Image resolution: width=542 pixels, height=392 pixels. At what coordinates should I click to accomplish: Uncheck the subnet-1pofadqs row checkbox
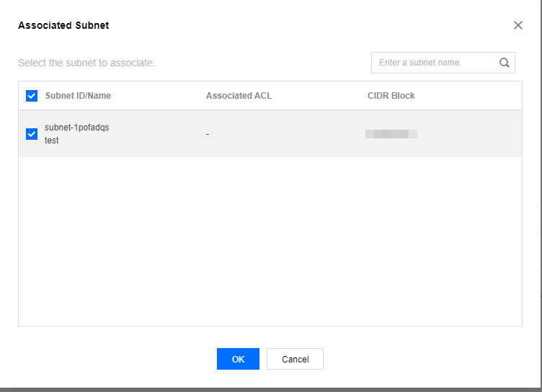tap(32, 134)
